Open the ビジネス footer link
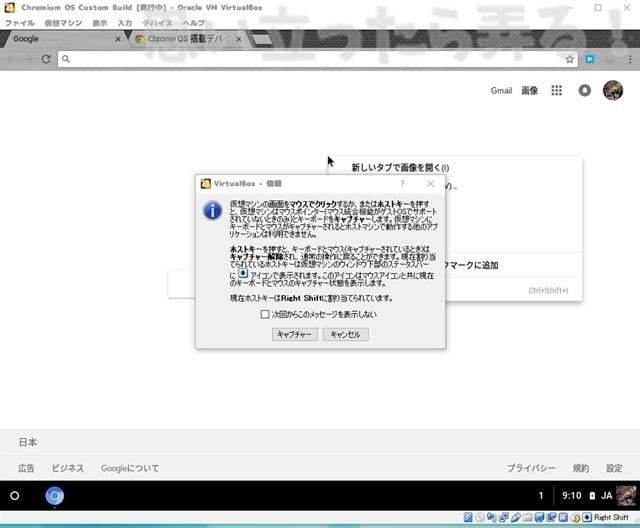 pos(68,468)
